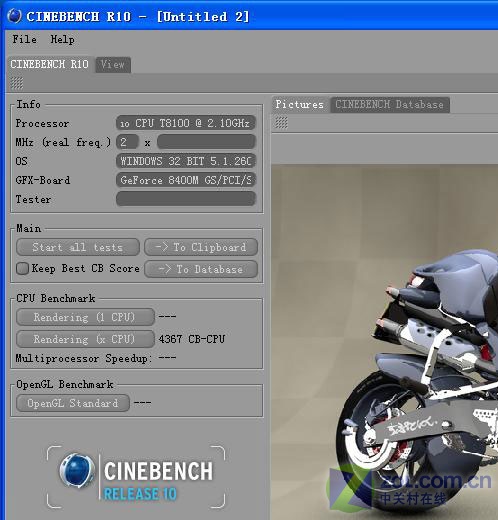Click the left panel grip handle icon

click(x=17, y=83)
